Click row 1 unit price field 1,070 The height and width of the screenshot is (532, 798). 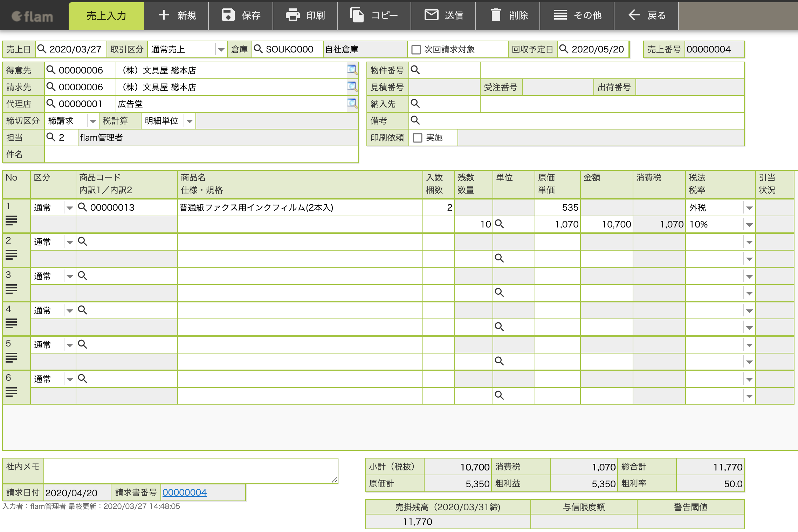[x=557, y=224]
